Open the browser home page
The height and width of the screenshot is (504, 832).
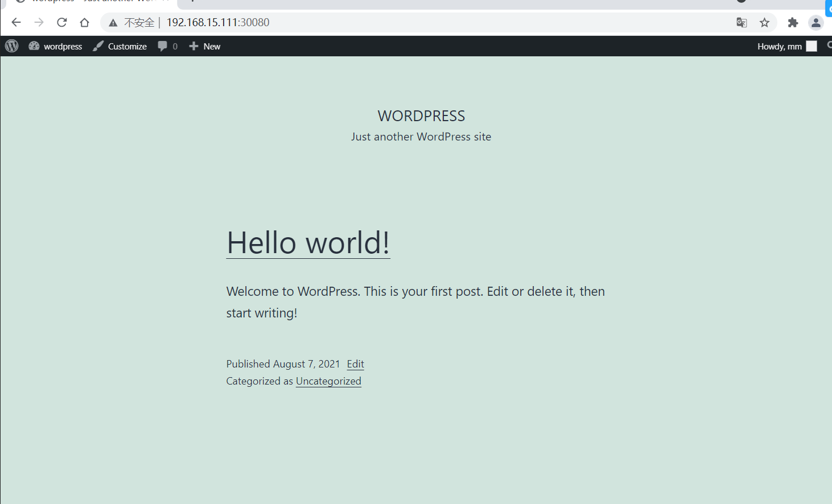(85, 23)
